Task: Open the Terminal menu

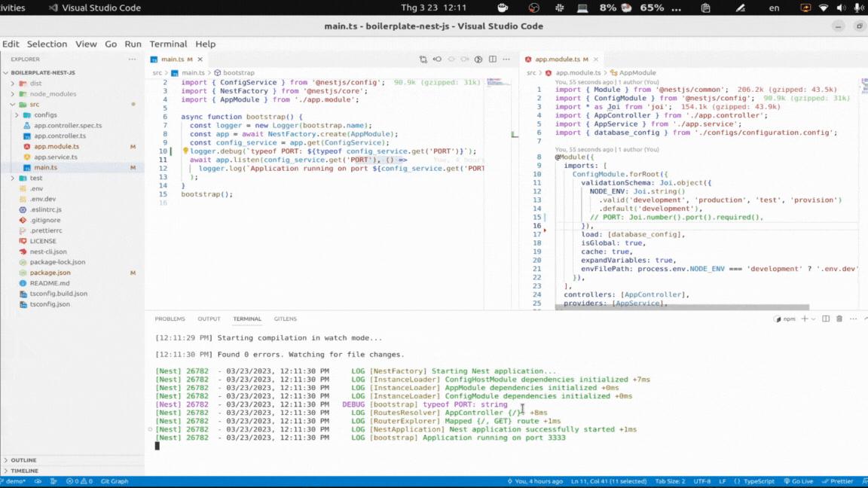Action: (x=168, y=44)
